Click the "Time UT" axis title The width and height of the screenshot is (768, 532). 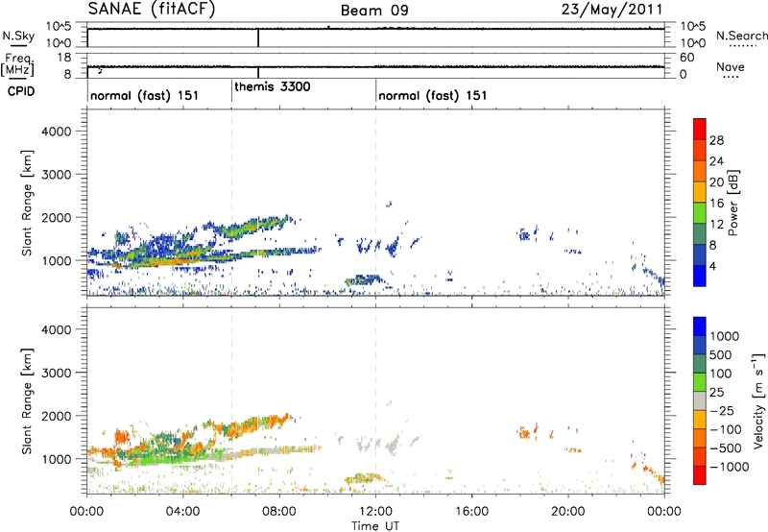375,526
